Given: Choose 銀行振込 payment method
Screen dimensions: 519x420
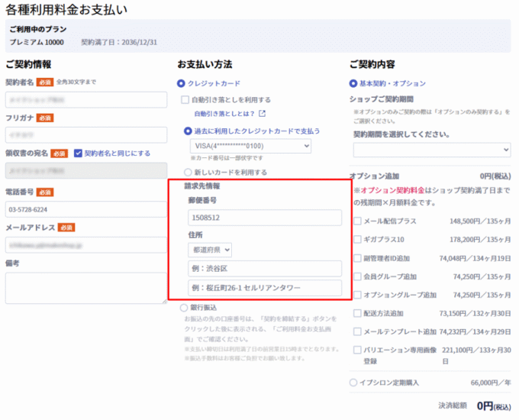Looking at the screenshot, I should (182, 307).
